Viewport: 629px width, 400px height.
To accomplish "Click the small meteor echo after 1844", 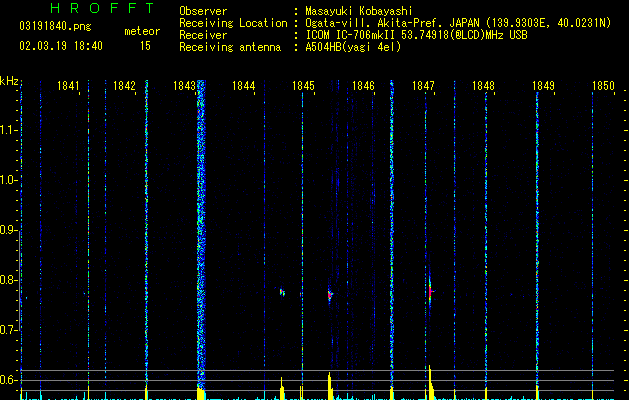I will [x=282, y=292].
